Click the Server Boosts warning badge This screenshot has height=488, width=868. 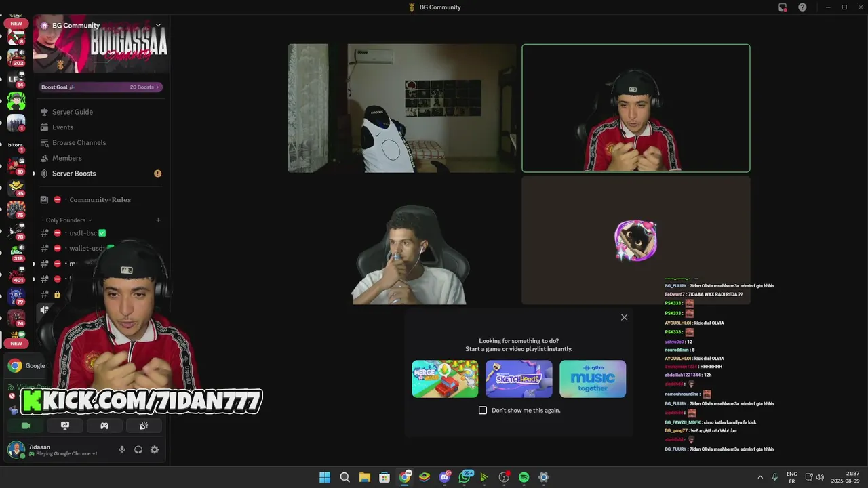(x=157, y=174)
